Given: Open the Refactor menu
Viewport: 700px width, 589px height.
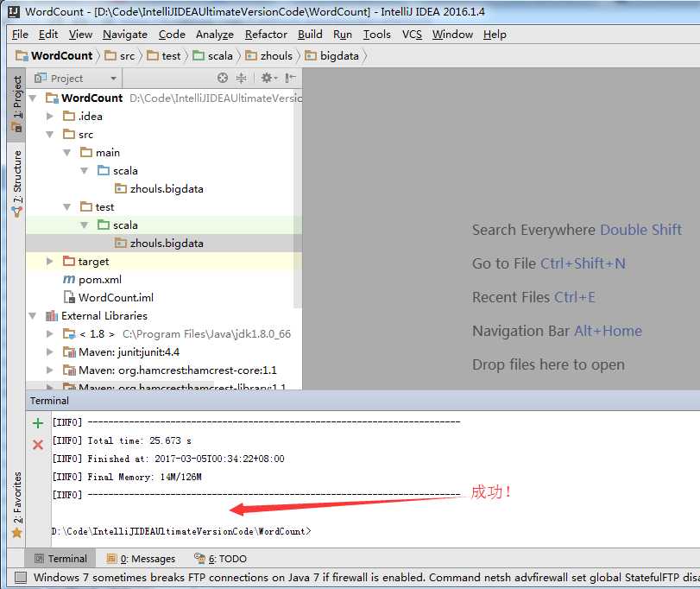Looking at the screenshot, I should point(266,35).
